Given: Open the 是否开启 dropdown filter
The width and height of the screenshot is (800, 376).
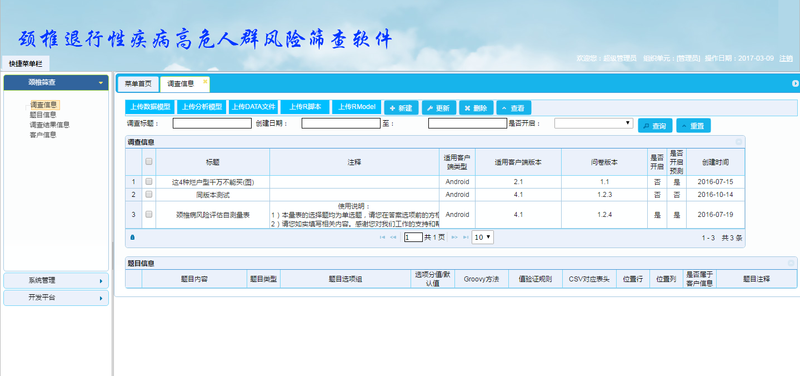Looking at the screenshot, I should 593,123.
